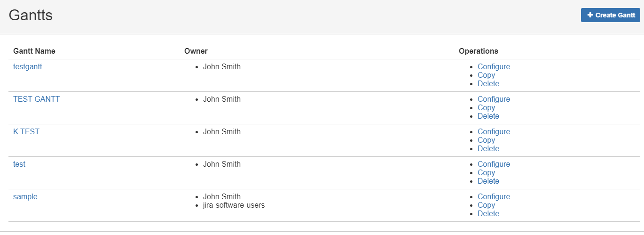Copy the sample gantt
This screenshot has width=644, height=235.
tap(486, 205)
